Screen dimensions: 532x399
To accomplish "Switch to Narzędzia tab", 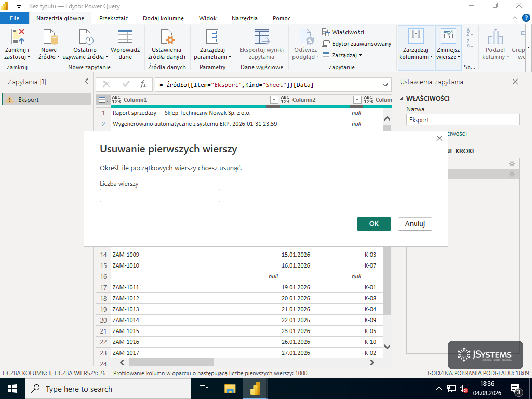I will coord(244,18).
